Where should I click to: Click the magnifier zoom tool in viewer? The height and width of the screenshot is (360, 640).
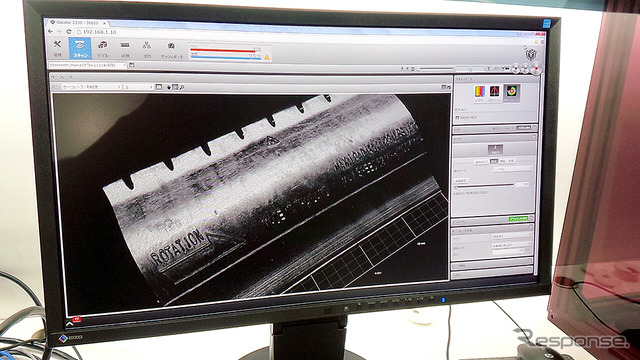pos(182,87)
